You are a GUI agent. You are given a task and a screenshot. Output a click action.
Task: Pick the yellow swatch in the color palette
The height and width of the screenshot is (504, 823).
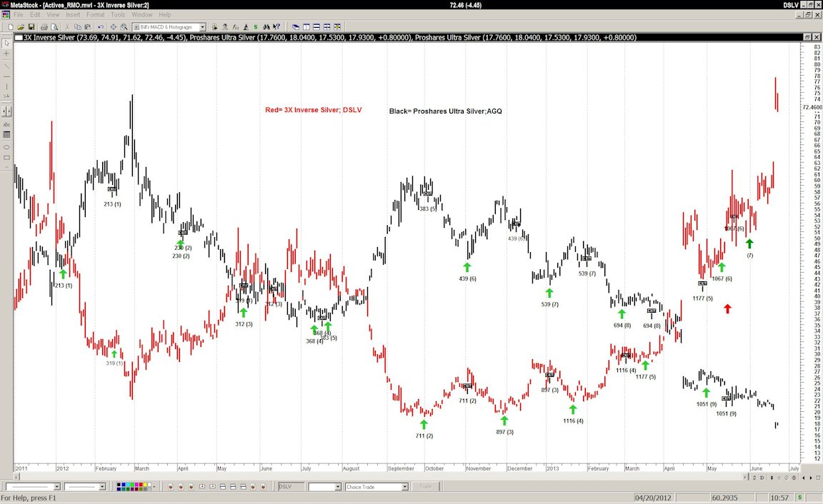tap(145, 485)
